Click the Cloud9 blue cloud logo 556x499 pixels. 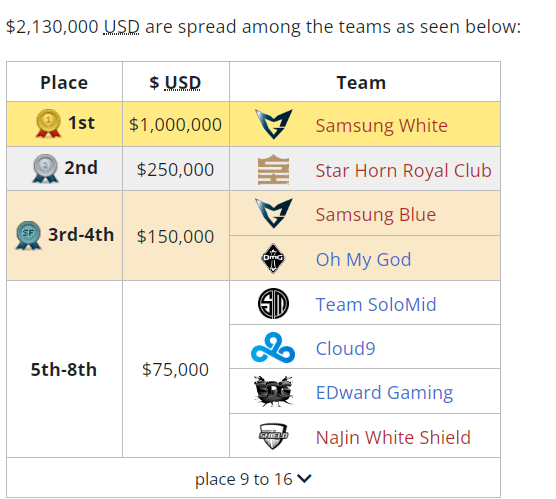point(273,348)
